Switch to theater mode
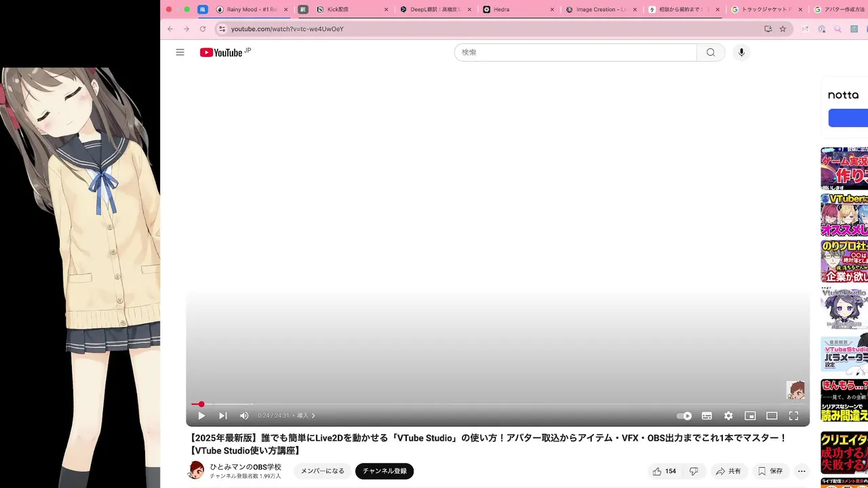Screen dimensions: 868x488 pyautogui.click(x=772, y=415)
